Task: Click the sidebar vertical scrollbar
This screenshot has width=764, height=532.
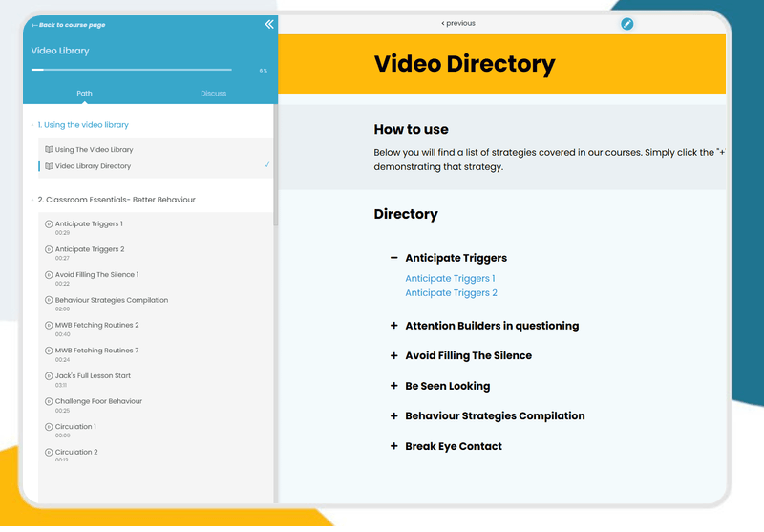Action: tap(275, 165)
